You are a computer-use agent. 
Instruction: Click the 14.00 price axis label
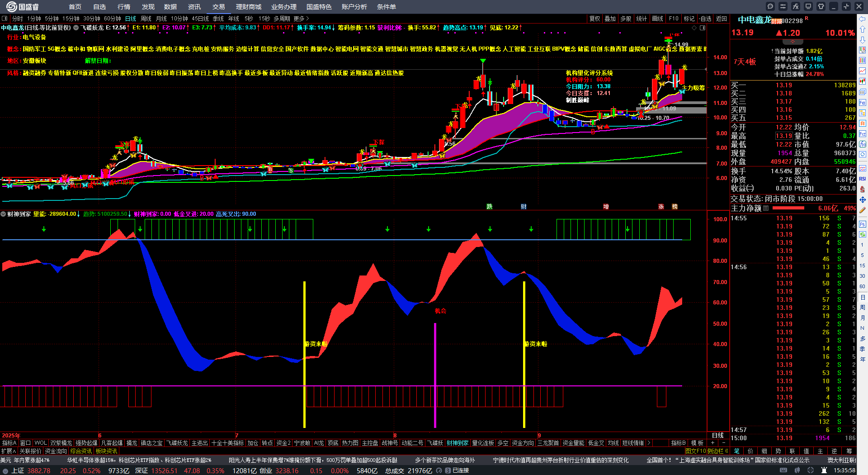pyautogui.click(x=720, y=57)
